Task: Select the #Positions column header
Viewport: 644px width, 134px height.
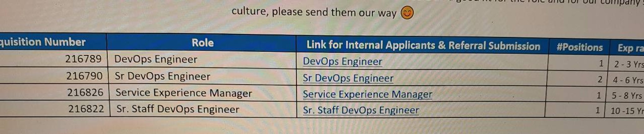Action: [x=579, y=47]
